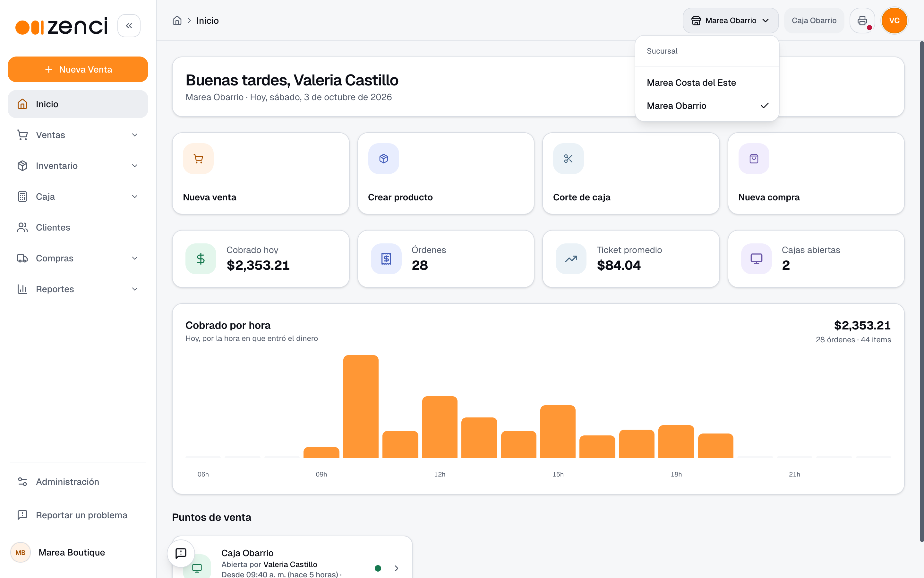Image resolution: width=924 pixels, height=578 pixels.
Task: Open the VC user avatar menu
Action: 894,21
